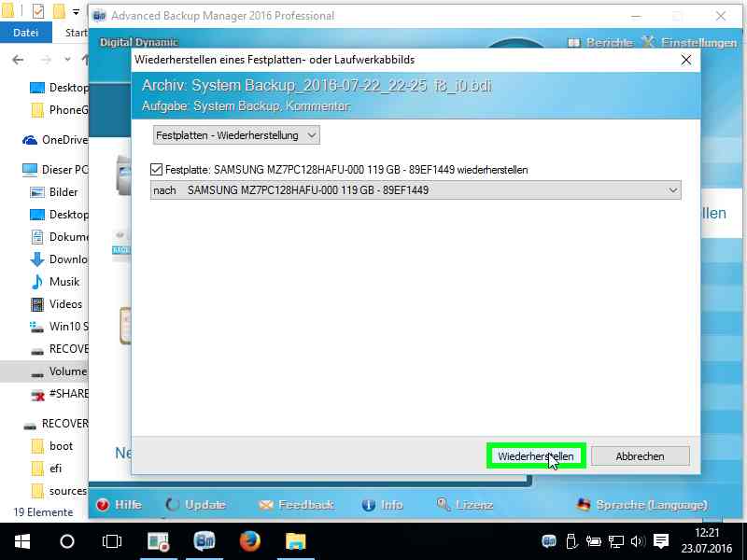This screenshot has height=560, width=747.
Task: Open Feedback envelope link
Action: 296,504
